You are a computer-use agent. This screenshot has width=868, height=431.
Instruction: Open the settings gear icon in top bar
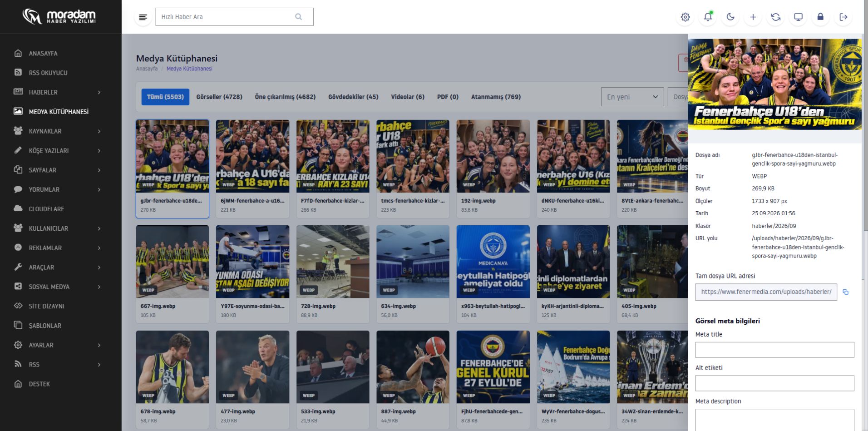[x=685, y=17]
